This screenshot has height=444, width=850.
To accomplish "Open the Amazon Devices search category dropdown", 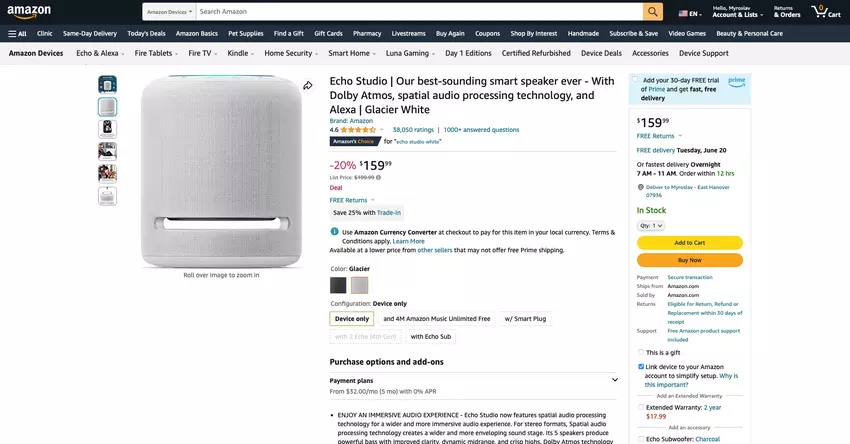I will 167,12.
